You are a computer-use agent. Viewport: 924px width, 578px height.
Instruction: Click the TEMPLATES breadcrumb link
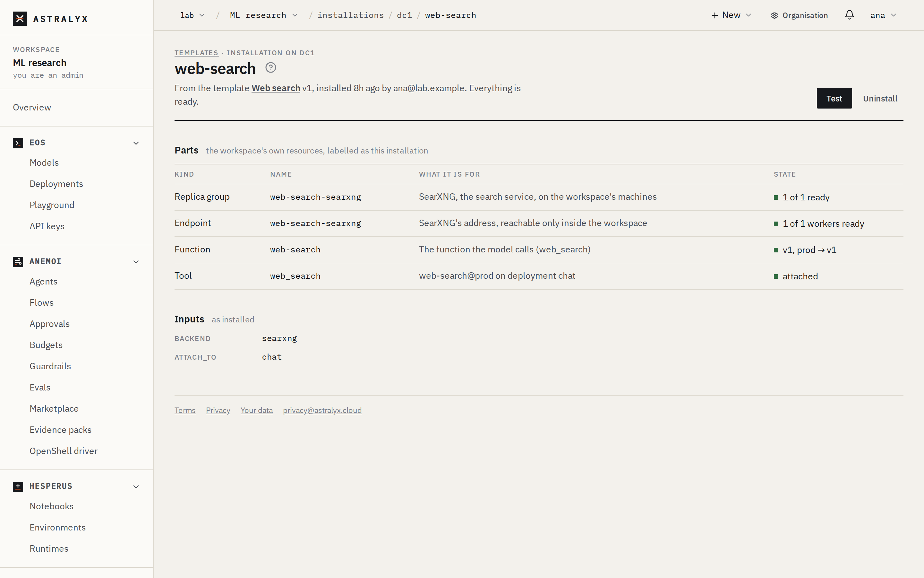click(196, 53)
